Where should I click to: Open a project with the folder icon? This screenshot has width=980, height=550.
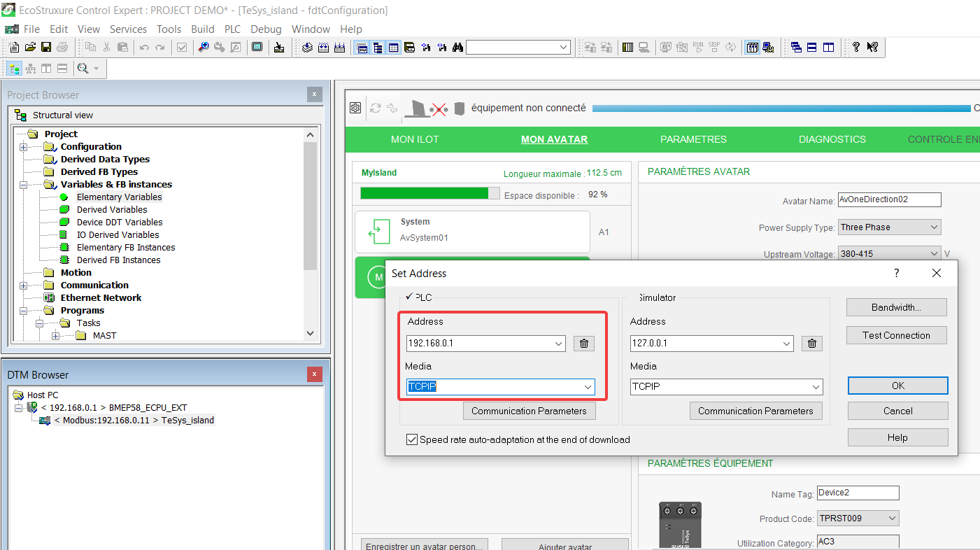(x=30, y=48)
